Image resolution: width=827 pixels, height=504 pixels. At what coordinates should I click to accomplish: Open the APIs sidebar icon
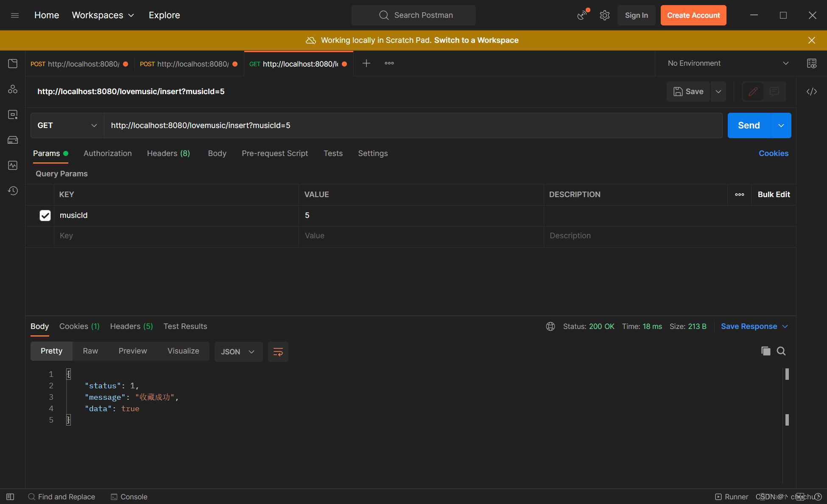13,89
